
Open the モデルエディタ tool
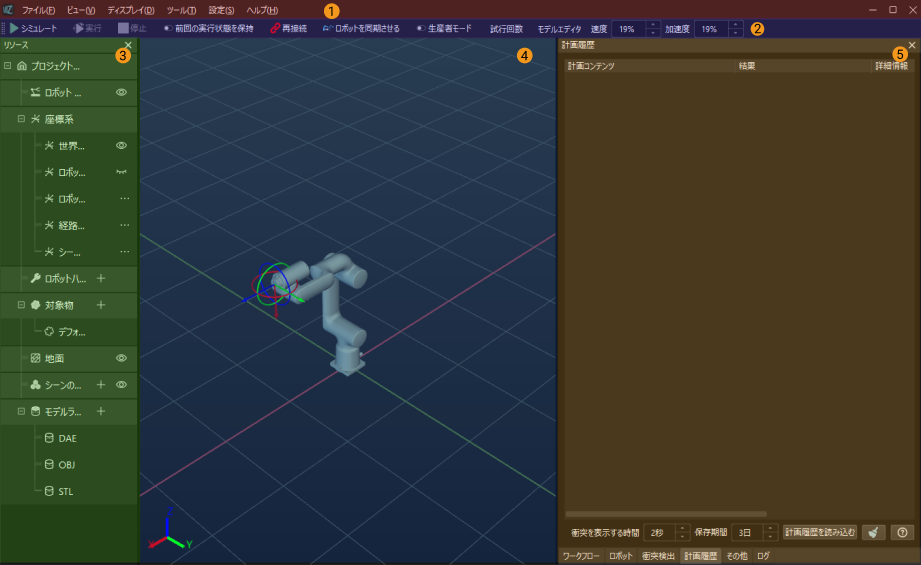click(559, 28)
